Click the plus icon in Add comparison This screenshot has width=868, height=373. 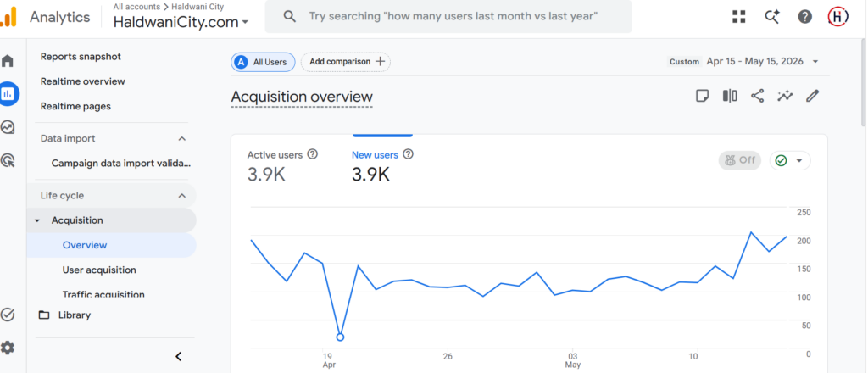click(380, 61)
